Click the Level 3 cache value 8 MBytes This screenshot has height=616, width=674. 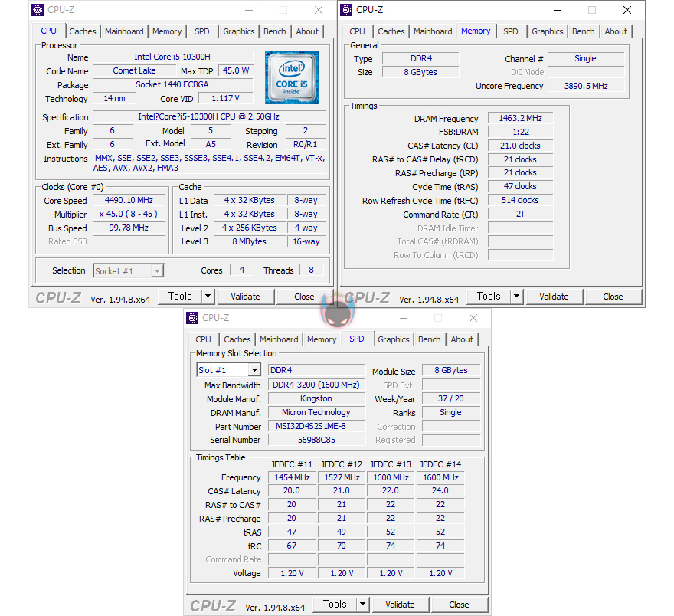pos(250,241)
